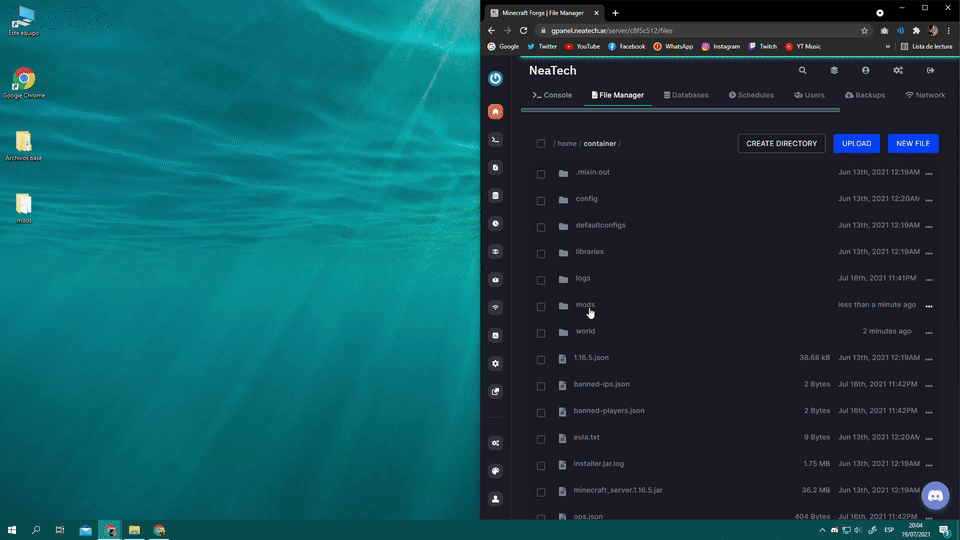Switch to the Console tab
Viewport: 960px width, 540px height.
[x=552, y=95]
